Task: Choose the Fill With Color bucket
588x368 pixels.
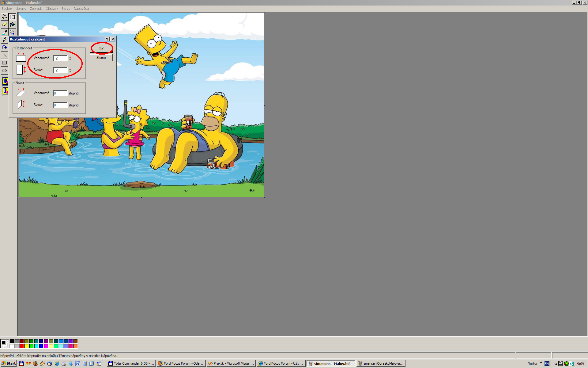Action: click(12, 25)
